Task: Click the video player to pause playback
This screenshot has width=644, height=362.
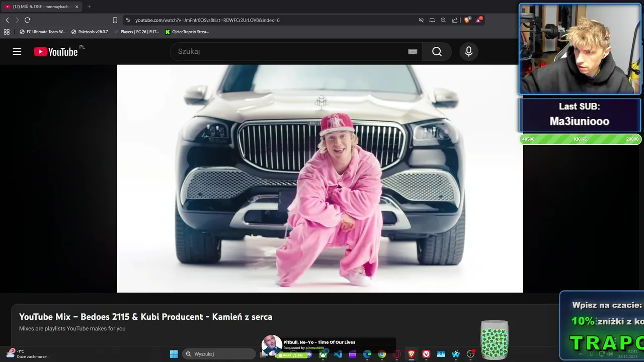Action: 320,178
